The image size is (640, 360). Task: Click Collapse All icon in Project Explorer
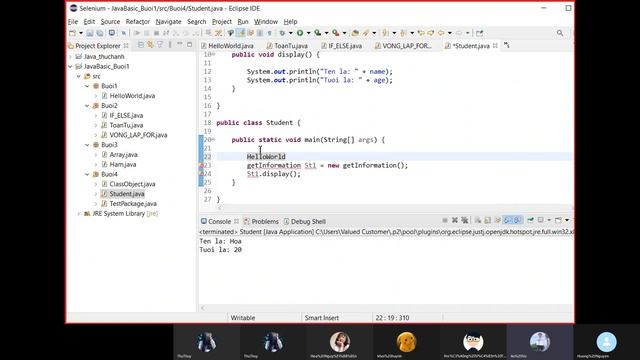pos(140,45)
